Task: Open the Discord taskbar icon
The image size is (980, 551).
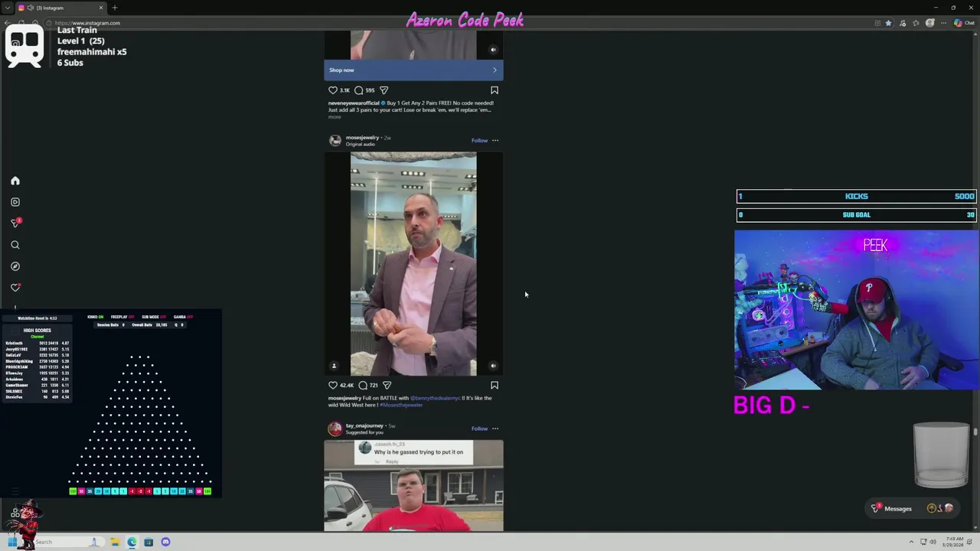Action: pos(165,542)
